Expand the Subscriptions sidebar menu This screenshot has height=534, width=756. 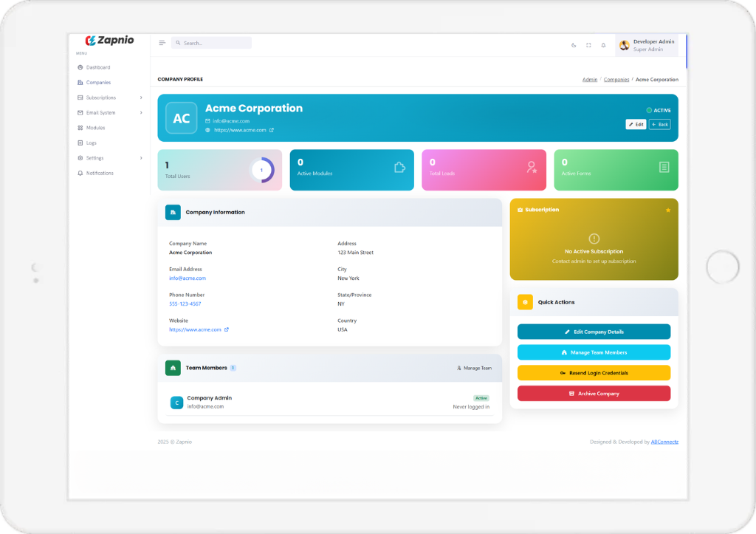click(x=111, y=97)
